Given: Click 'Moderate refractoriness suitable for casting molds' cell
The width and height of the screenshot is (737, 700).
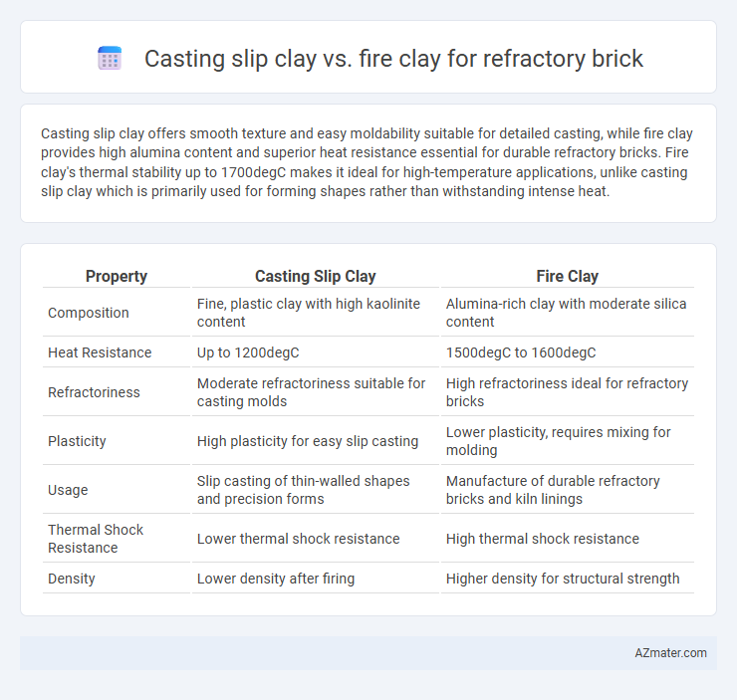Looking at the screenshot, I should (315, 392).
